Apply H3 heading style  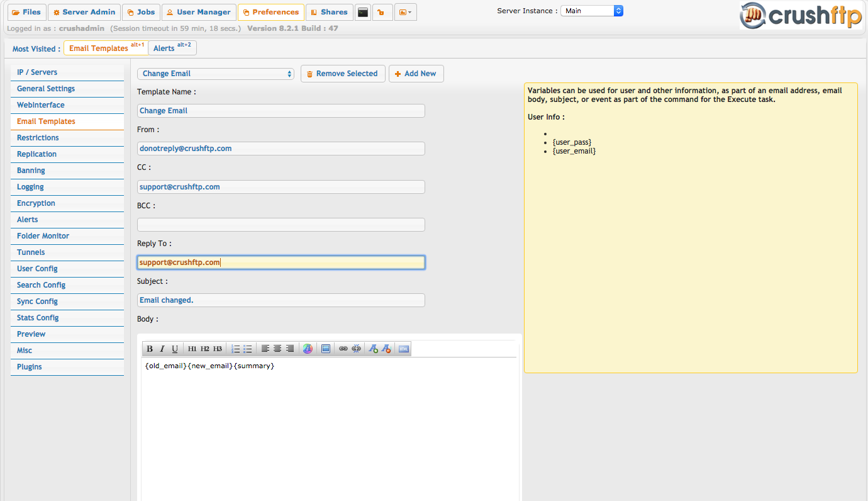pyautogui.click(x=218, y=349)
